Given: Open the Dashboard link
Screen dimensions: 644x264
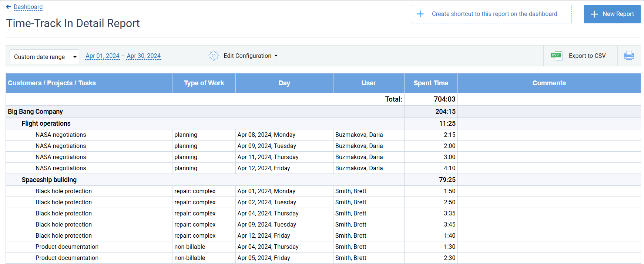Looking at the screenshot, I should coord(28,7).
